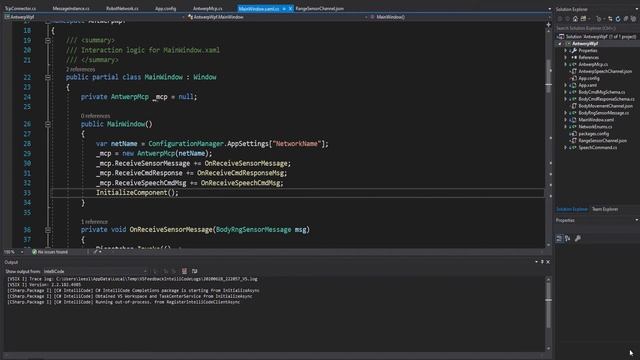Expand the References node in Solution Explorer
This screenshot has width=640, height=360.
click(566, 58)
